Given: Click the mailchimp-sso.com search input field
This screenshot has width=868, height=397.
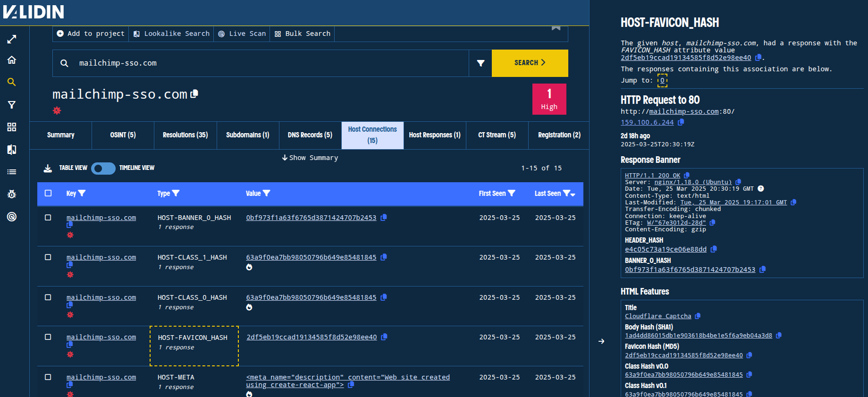Looking at the screenshot, I should click(x=261, y=63).
